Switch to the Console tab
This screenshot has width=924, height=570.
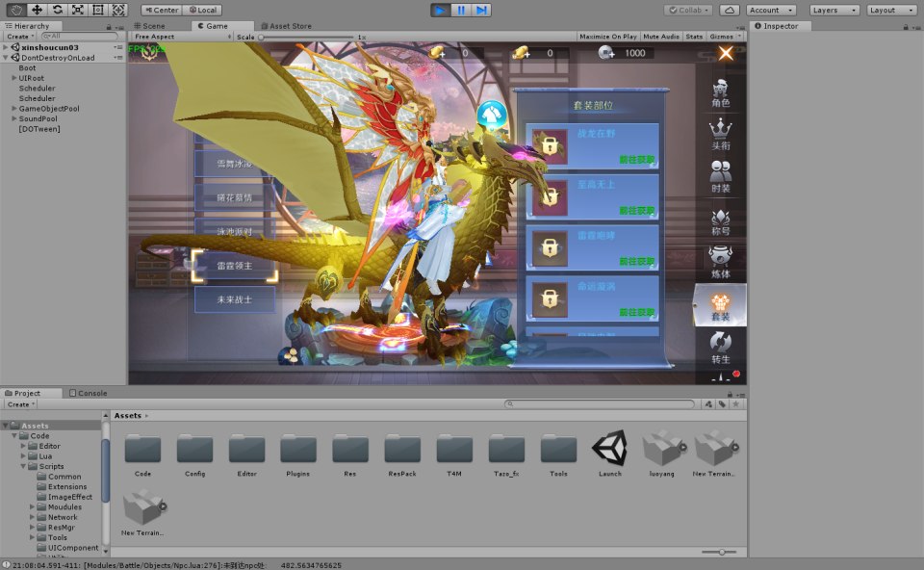[x=88, y=393]
